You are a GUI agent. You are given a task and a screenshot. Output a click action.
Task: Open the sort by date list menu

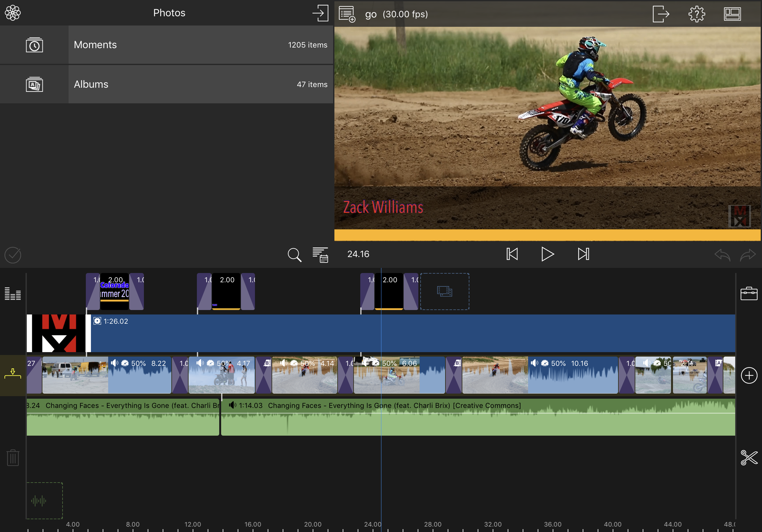pos(320,255)
